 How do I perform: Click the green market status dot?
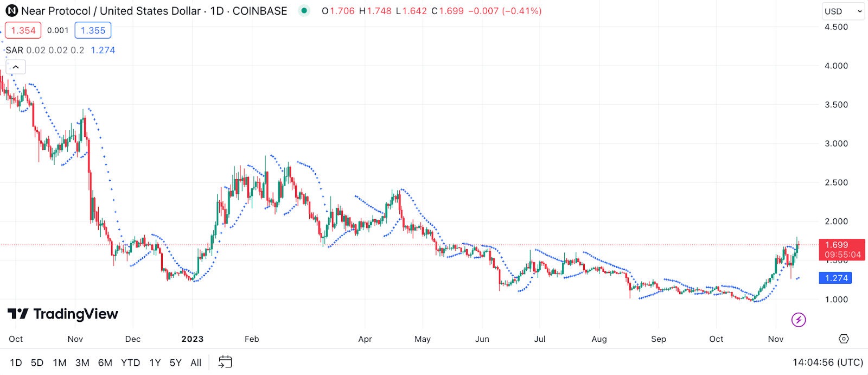coord(304,10)
